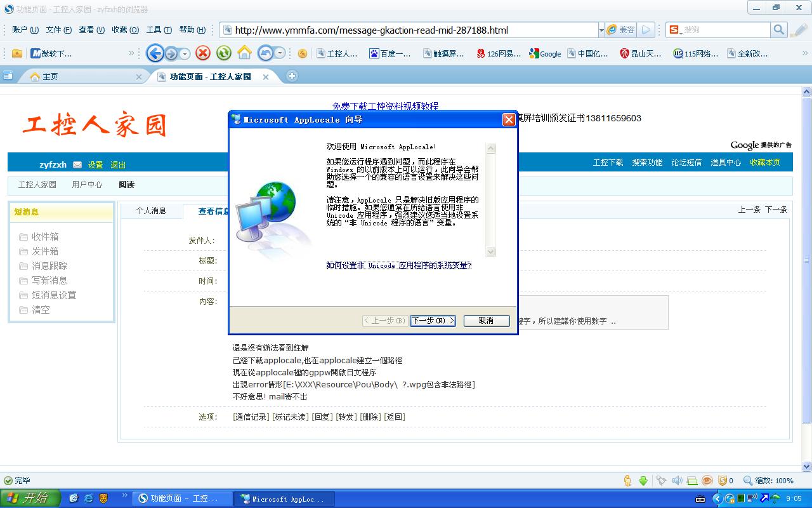The image size is (812, 508).
Task: Click the browser back arrow button
Action: [x=155, y=53]
